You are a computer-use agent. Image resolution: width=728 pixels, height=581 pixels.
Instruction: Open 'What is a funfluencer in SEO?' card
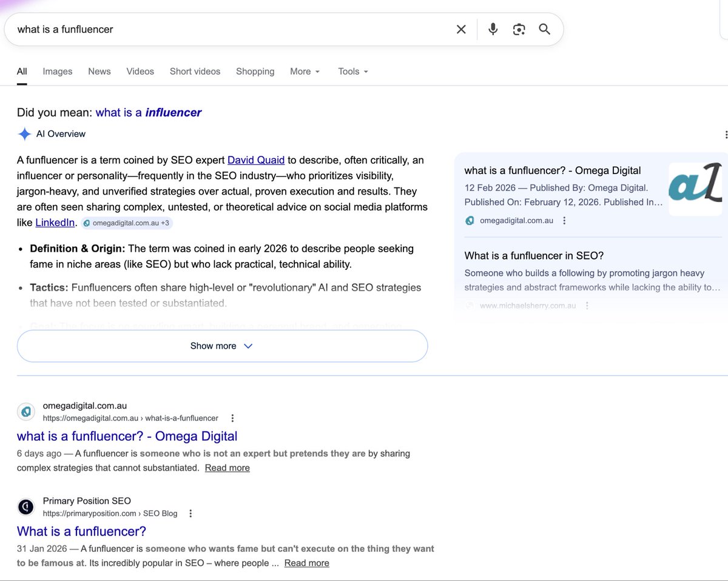(x=534, y=256)
